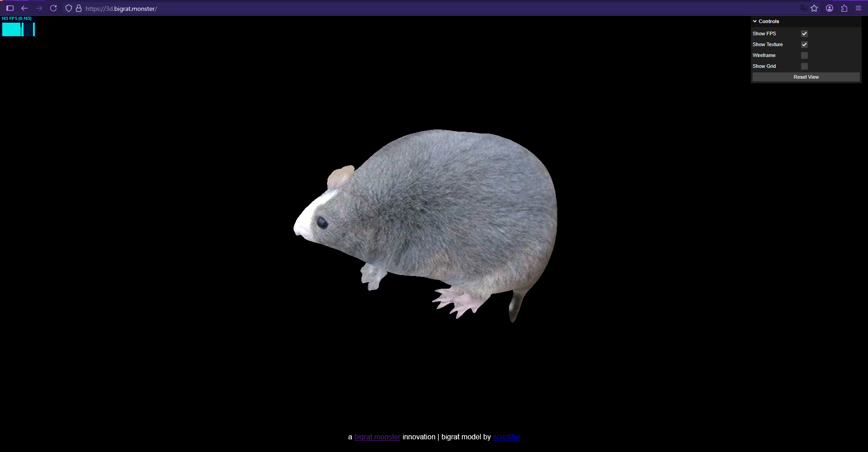Enable Wireframe rendering
The width and height of the screenshot is (868, 452).
(804, 55)
